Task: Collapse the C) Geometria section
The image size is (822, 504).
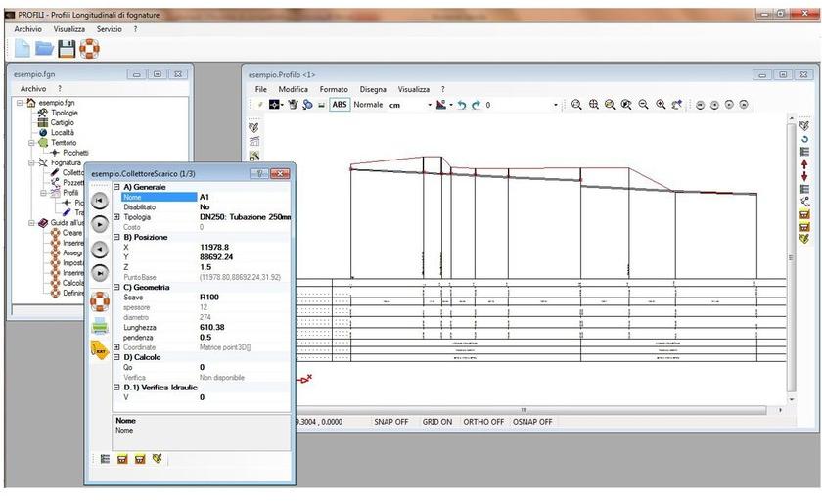Action: pyautogui.click(x=117, y=287)
